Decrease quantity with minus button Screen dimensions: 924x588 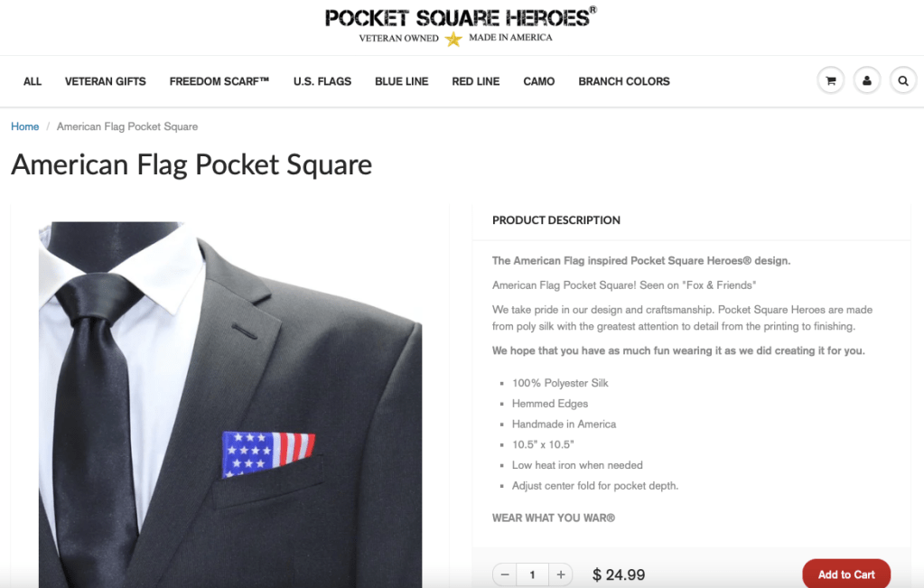click(504, 574)
